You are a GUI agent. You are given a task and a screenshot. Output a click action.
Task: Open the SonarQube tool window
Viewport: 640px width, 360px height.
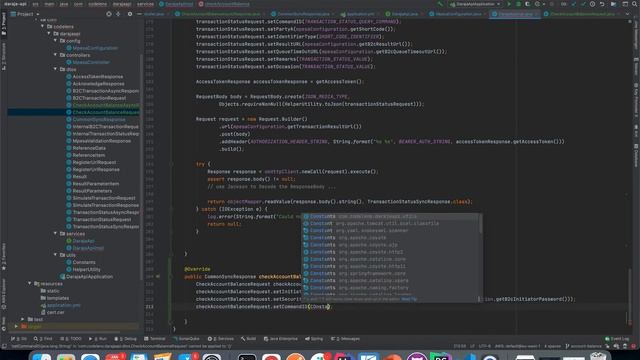point(186,339)
